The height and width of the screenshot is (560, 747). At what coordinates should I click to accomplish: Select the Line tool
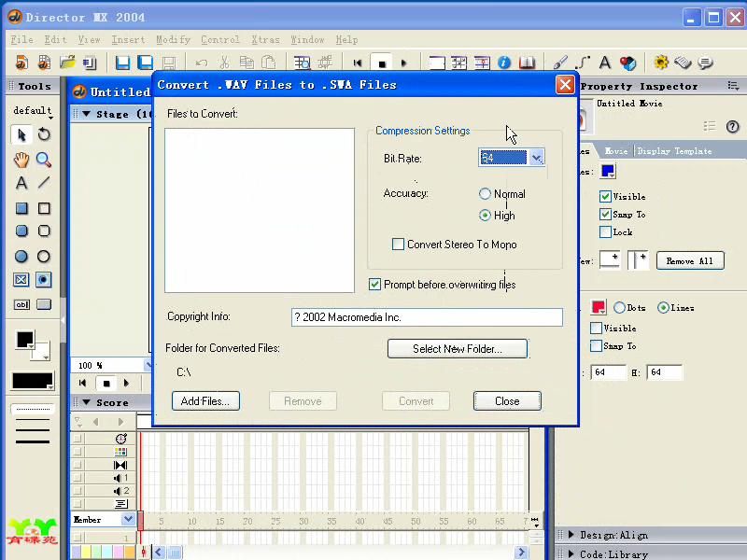click(44, 183)
